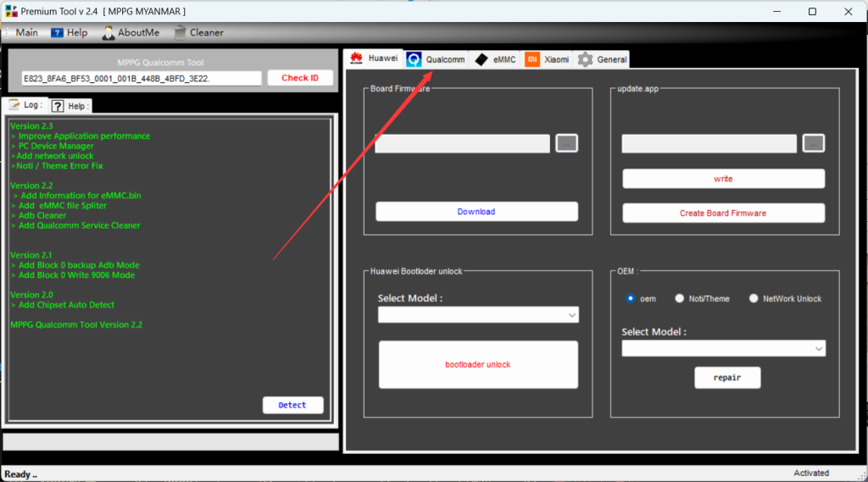Screen dimensions: 868x482
Task: Expand the OEM Select Model dropdown
Action: [723, 348]
